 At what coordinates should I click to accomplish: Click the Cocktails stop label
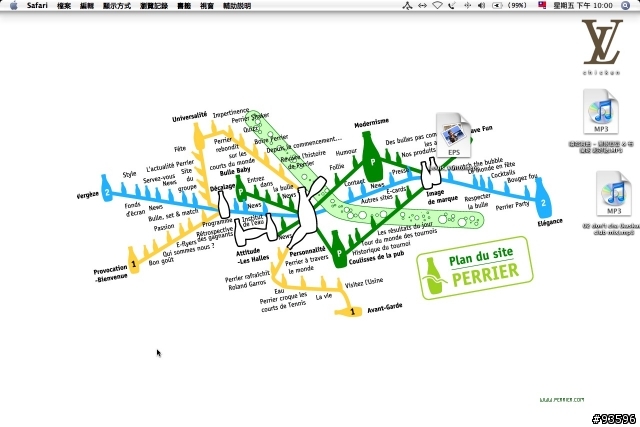pyautogui.click(x=503, y=174)
